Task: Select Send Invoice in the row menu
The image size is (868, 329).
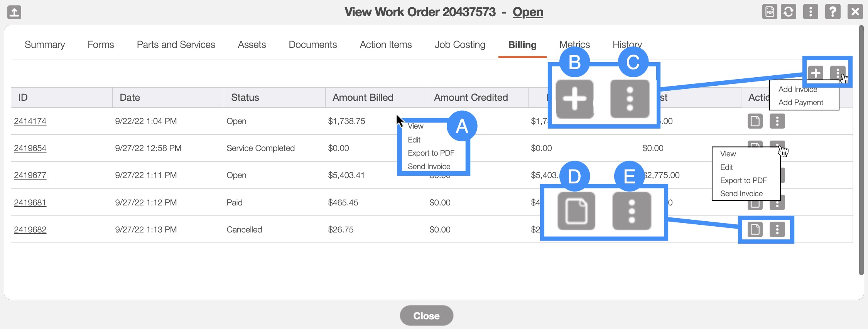Action: [x=741, y=193]
